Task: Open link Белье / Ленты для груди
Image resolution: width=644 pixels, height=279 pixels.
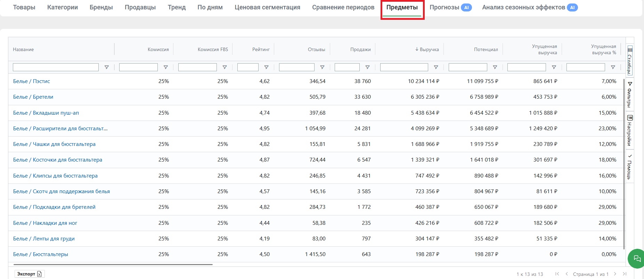Action: point(44,239)
